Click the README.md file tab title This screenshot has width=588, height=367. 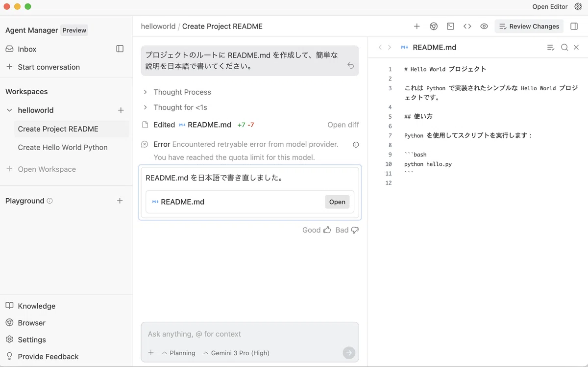tap(435, 47)
